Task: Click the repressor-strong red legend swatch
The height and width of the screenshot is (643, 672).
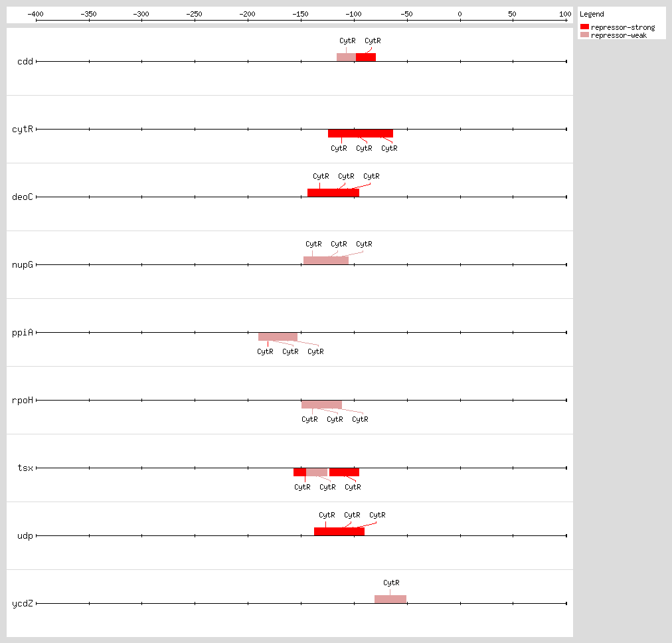Action: [x=584, y=27]
